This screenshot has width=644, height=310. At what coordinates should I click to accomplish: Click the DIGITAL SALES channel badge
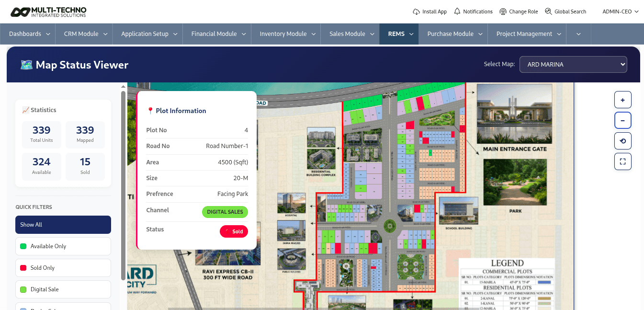[225, 212]
